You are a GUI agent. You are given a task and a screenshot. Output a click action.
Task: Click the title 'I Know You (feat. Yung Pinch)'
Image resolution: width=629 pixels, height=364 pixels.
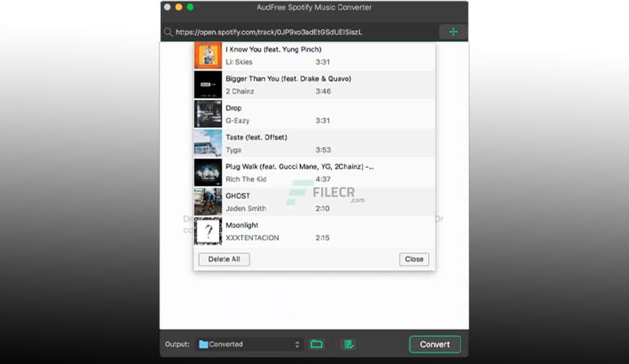tap(274, 50)
